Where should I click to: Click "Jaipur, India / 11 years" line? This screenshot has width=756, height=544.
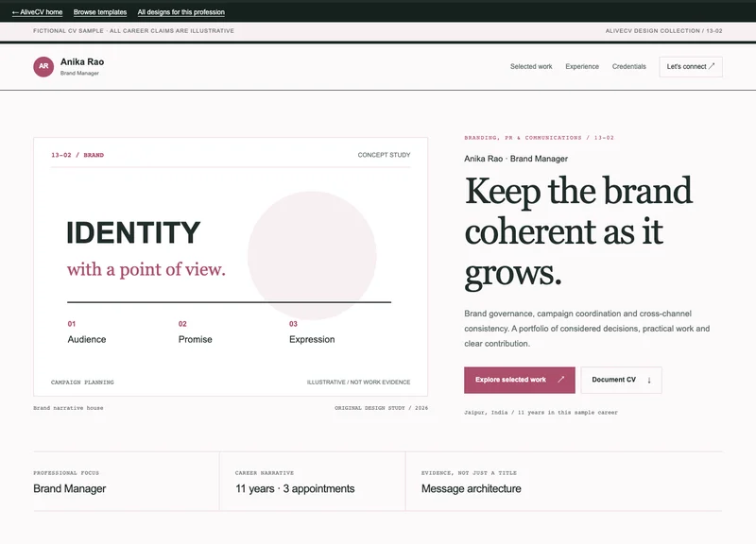point(541,413)
